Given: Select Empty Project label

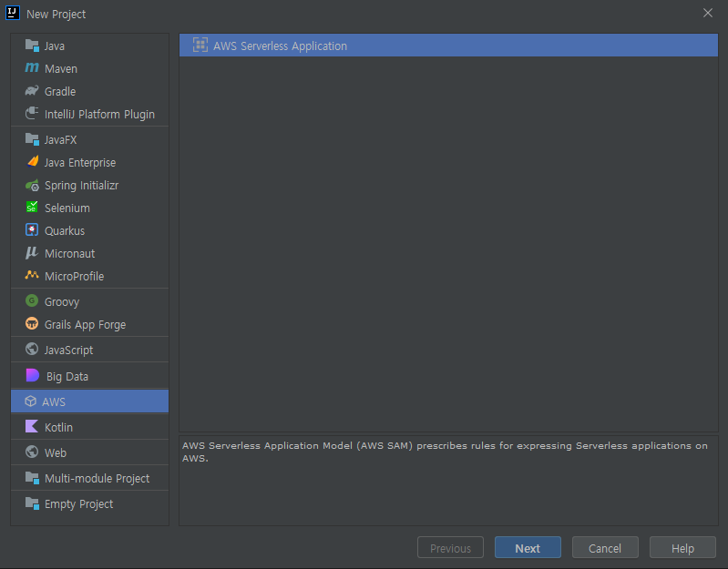Looking at the screenshot, I should coord(78,503).
